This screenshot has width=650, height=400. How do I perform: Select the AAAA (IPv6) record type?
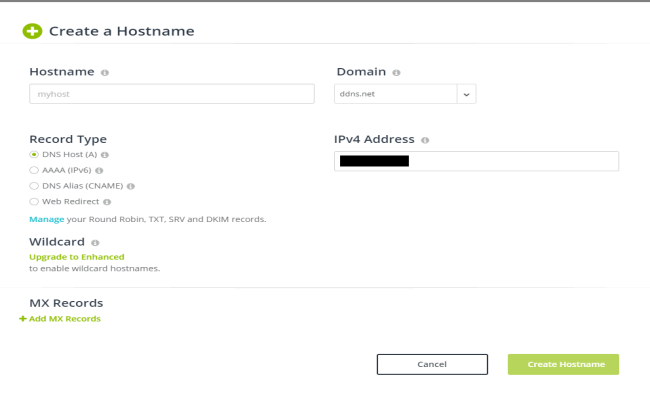(x=34, y=170)
